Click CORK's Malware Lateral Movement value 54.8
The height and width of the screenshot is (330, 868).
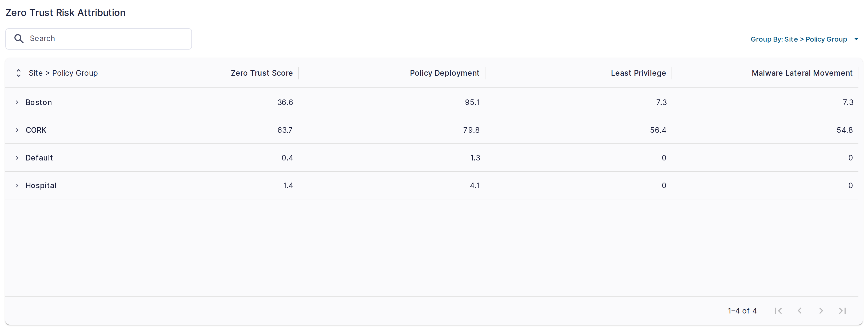click(845, 130)
